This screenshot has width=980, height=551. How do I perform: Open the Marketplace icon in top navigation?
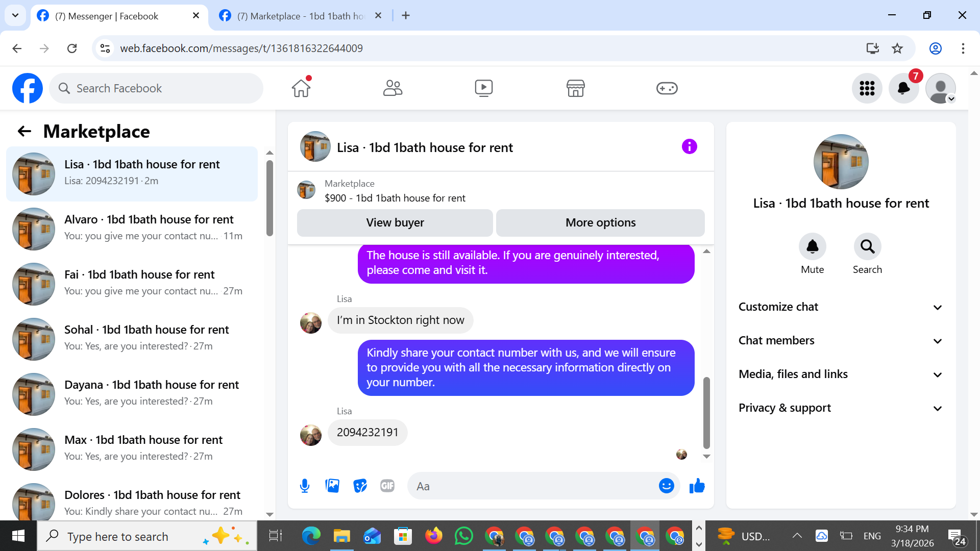pyautogui.click(x=575, y=88)
